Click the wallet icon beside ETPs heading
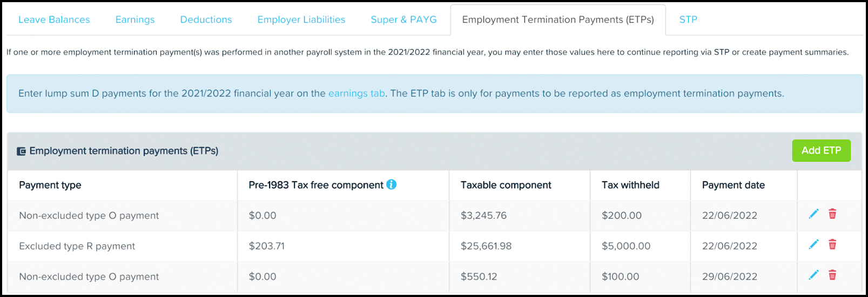This screenshot has width=868, height=297. 21,151
